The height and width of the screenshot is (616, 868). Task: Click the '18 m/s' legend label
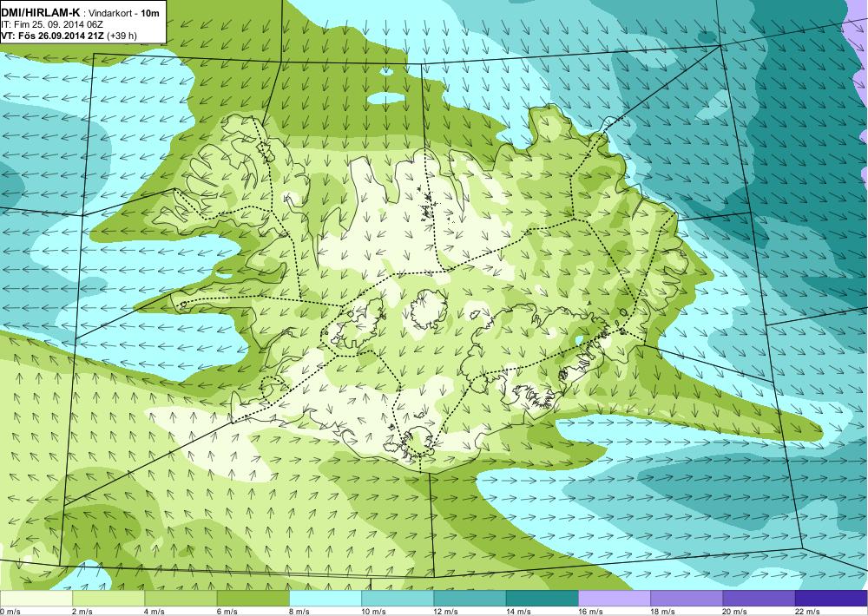662,612
